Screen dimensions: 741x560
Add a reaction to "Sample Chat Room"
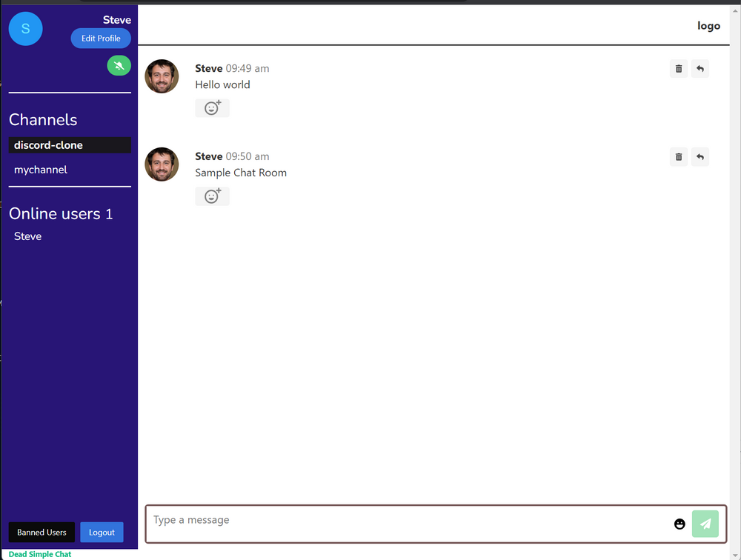click(212, 196)
